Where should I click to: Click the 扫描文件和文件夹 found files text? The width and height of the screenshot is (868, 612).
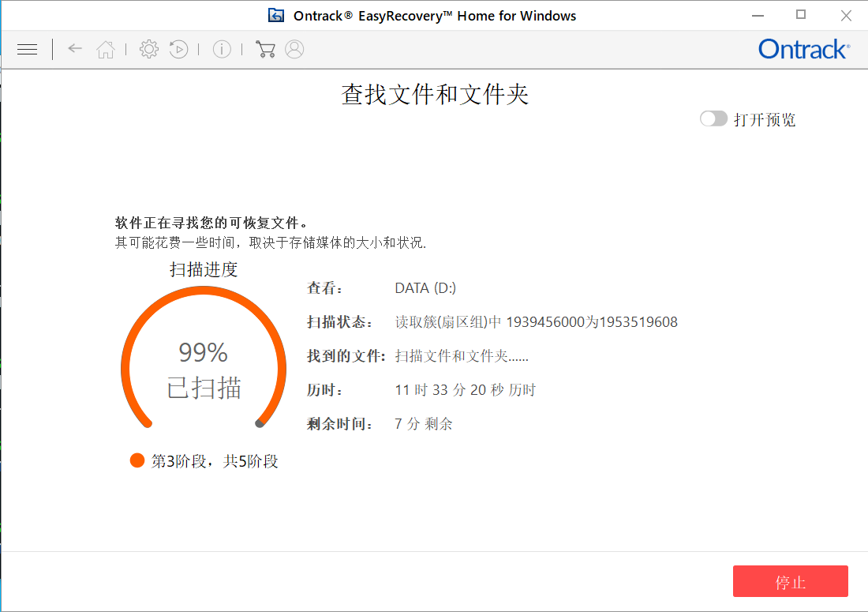(462, 356)
